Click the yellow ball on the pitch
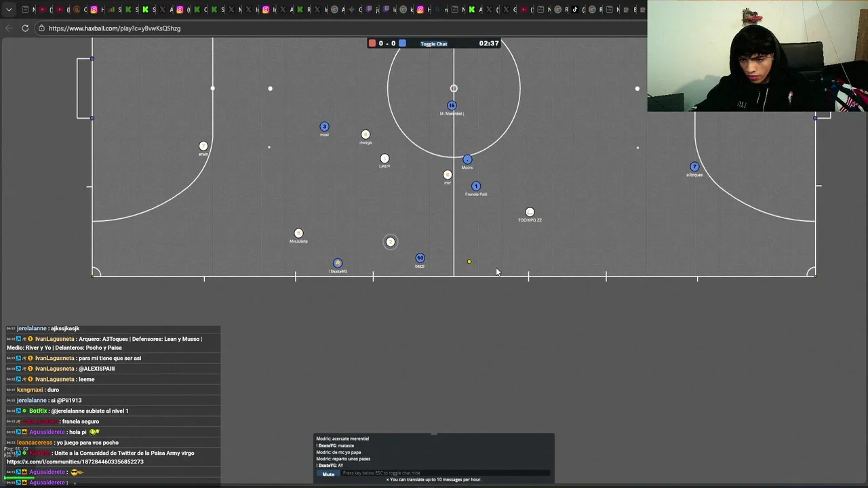 pos(469,262)
